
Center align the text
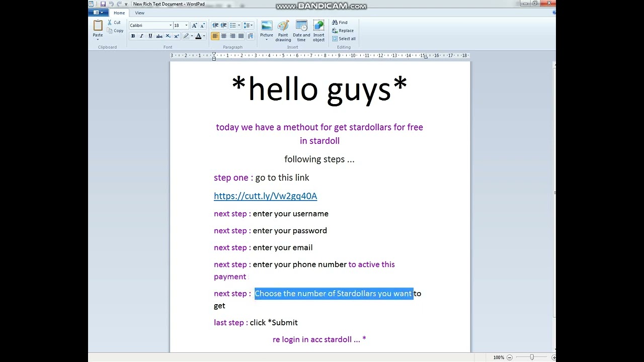coord(224,36)
